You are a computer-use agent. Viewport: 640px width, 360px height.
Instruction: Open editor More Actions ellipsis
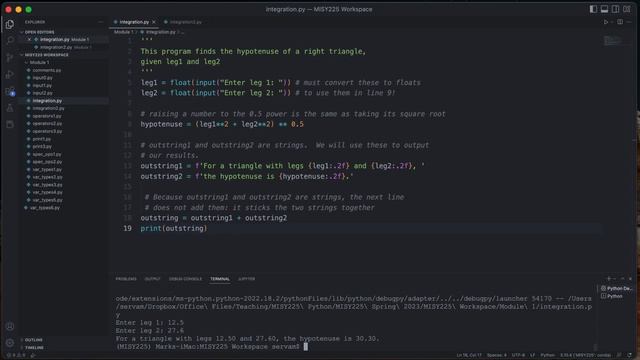pyautogui.click(x=630, y=22)
